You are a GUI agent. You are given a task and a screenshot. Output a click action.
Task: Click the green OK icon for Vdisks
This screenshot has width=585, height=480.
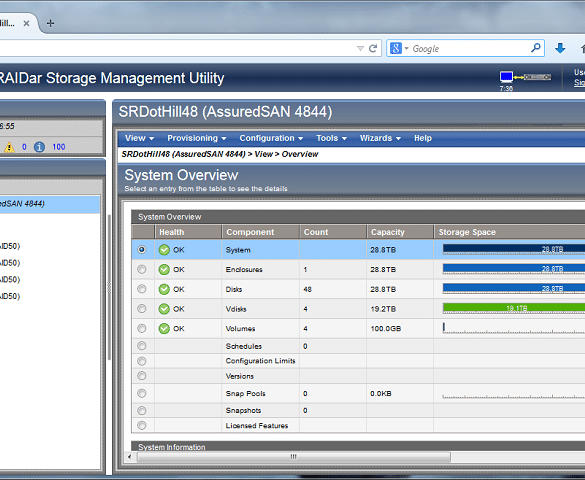click(164, 309)
